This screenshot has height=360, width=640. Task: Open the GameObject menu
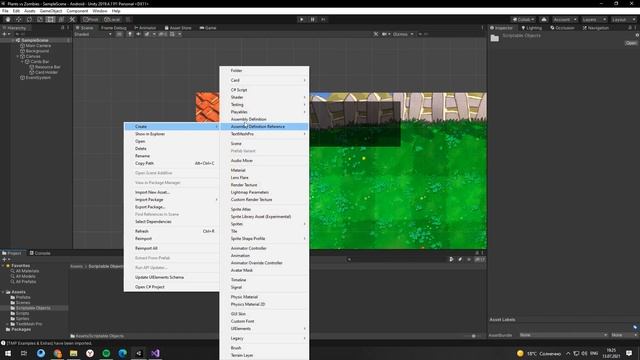[x=51, y=11]
